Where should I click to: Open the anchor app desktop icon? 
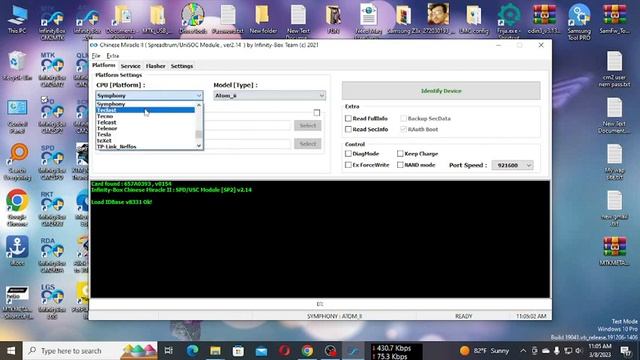(x=17, y=251)
